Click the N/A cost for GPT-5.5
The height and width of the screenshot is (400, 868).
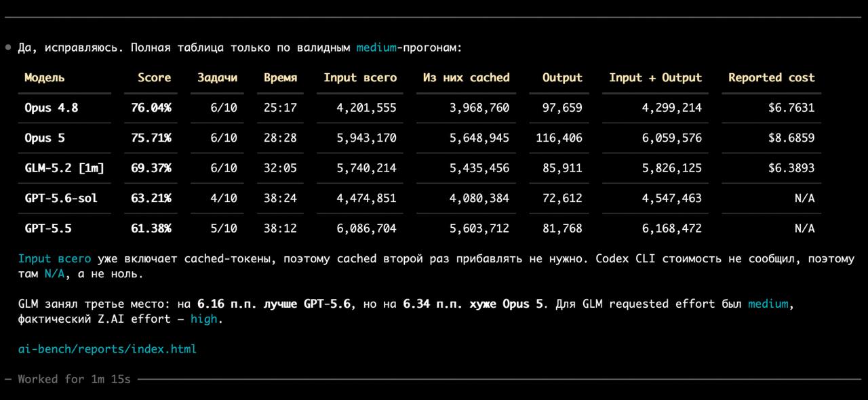coord(805,228)
